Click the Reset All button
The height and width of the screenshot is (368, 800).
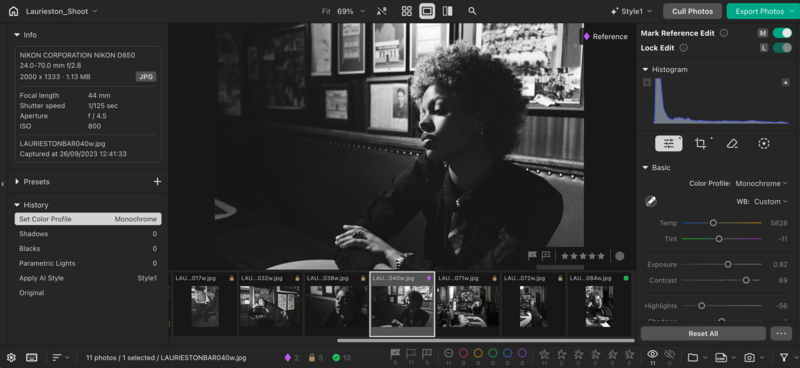coord(703,334)
